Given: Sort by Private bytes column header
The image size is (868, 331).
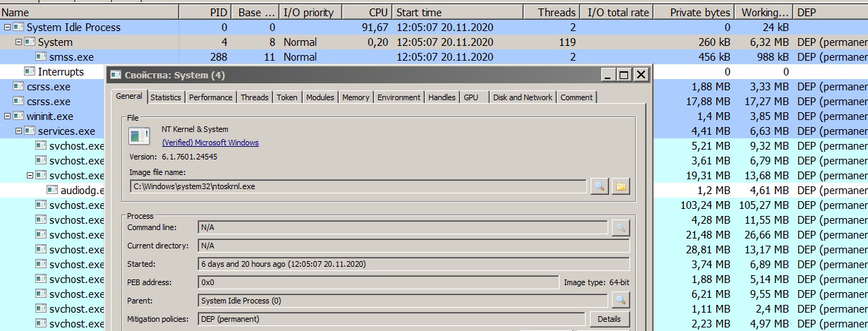Looking at the screenshot, I should (x=693, y=12).
